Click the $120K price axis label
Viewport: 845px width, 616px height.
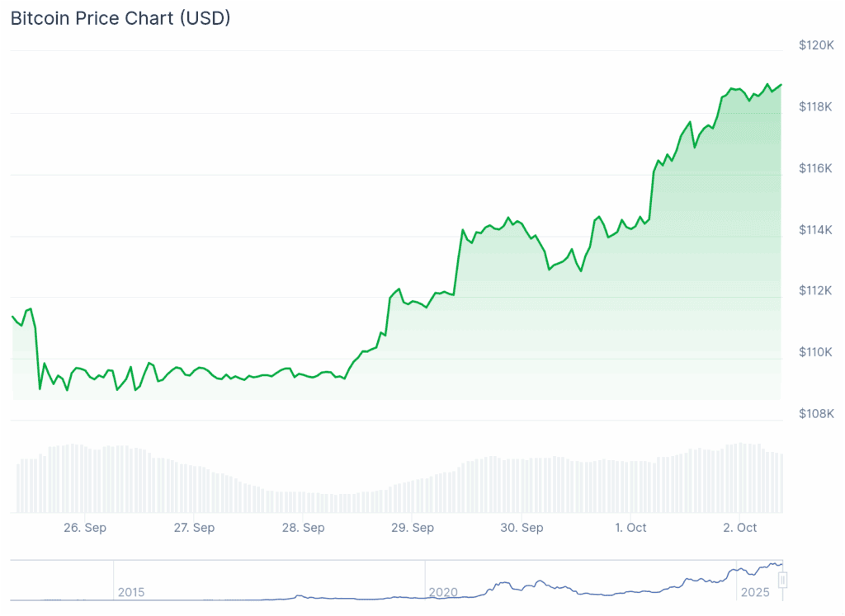[x=815, y=45]
